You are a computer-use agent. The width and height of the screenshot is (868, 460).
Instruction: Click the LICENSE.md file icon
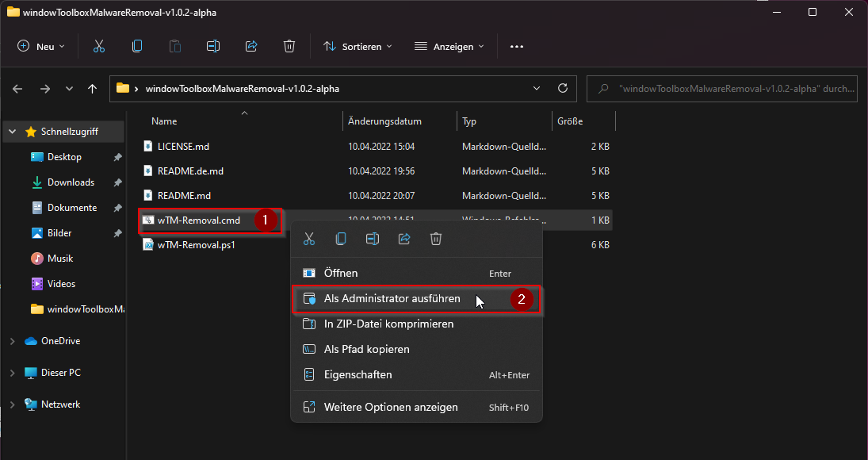pyautogui.click(x=147, y=146)
